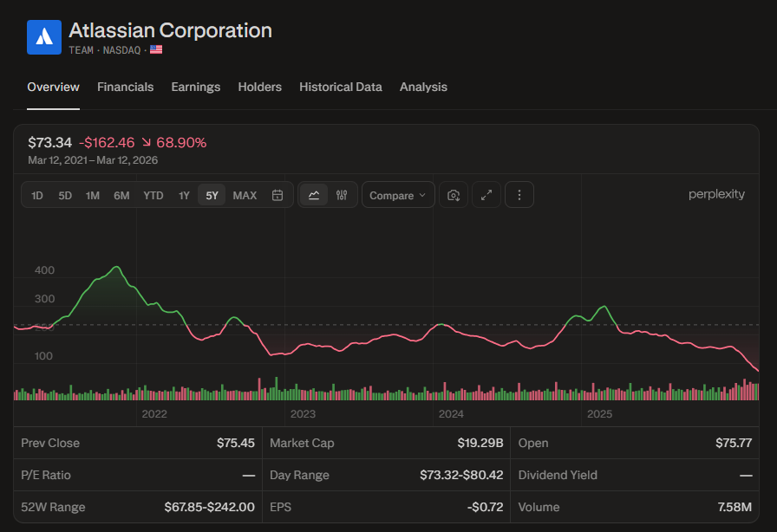Click the Market Cap label
777x532 pixels.
tap(302, 443)
